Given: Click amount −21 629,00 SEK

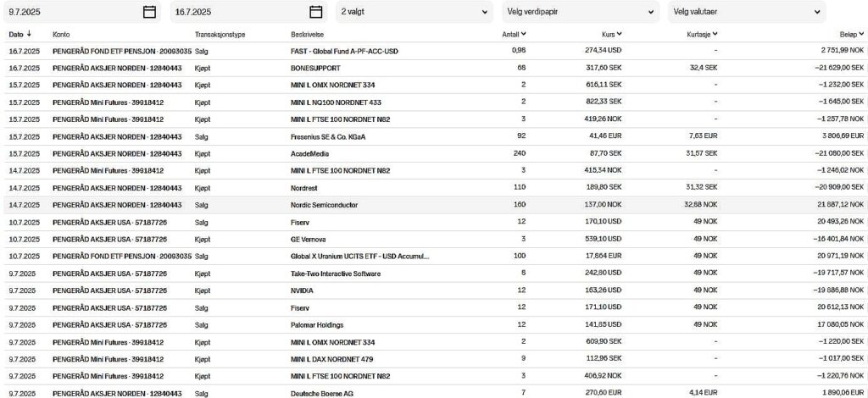Looking at the screenshot, I should pos(839,69).
